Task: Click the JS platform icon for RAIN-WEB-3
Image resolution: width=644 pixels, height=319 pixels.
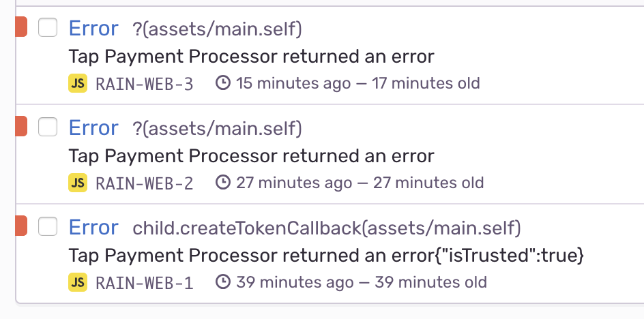Action: tap(78, 83)
